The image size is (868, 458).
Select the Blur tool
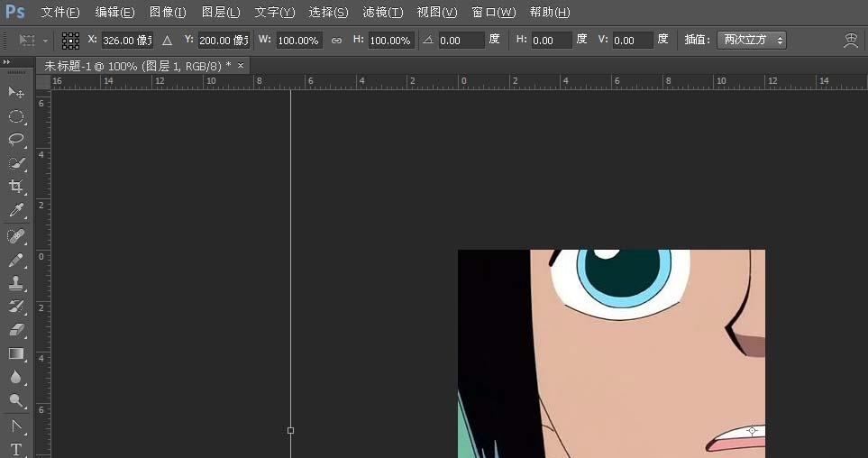click(x=16, y=377)
